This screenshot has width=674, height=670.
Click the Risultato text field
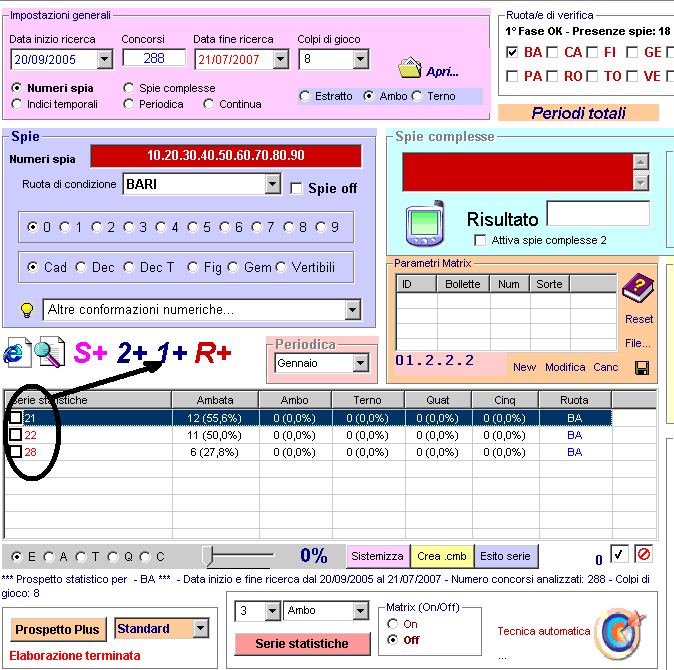tap(598, 213)
